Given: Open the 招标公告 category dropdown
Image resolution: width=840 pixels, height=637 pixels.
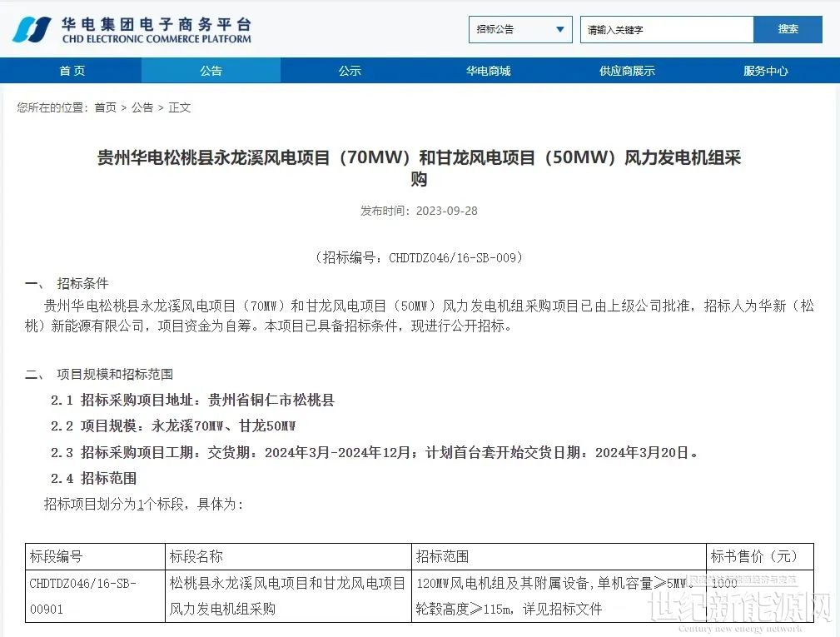Looking at the screenshot, I should tap(520, 29).
